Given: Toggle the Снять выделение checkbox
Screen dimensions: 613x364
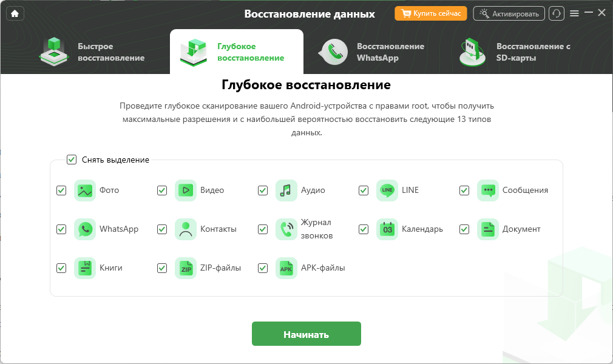Looking at the screenshot, I should (x=72, y=160).
